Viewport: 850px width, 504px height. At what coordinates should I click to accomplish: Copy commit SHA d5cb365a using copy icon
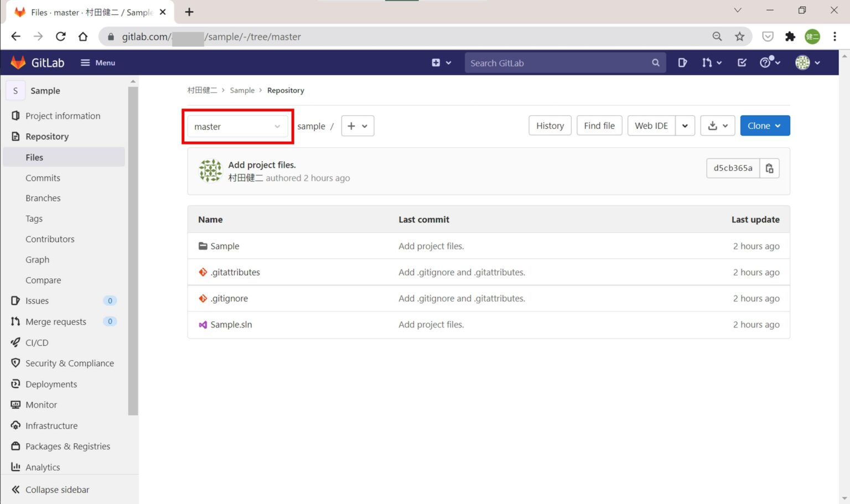point(769,168)
